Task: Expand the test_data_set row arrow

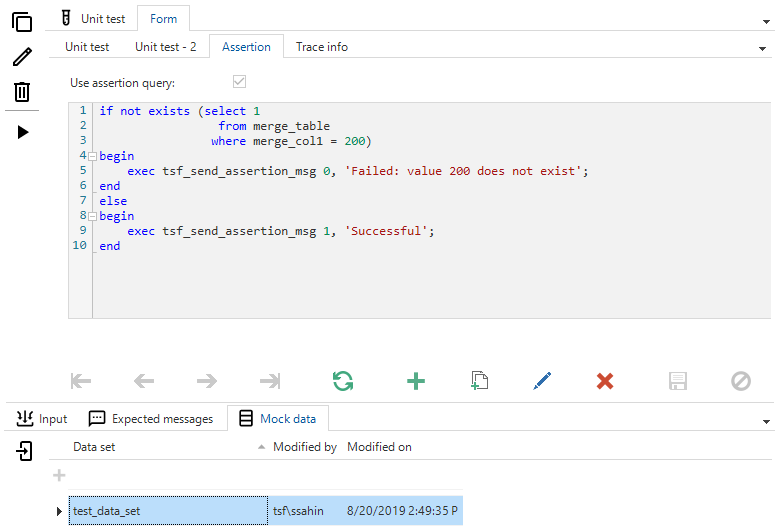Action: coord(59,511)
